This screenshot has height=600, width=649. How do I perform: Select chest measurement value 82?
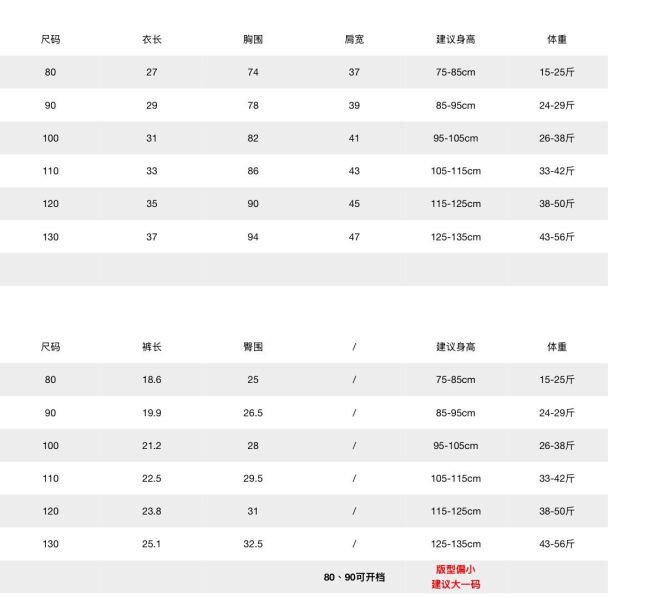tap(253, 138)
